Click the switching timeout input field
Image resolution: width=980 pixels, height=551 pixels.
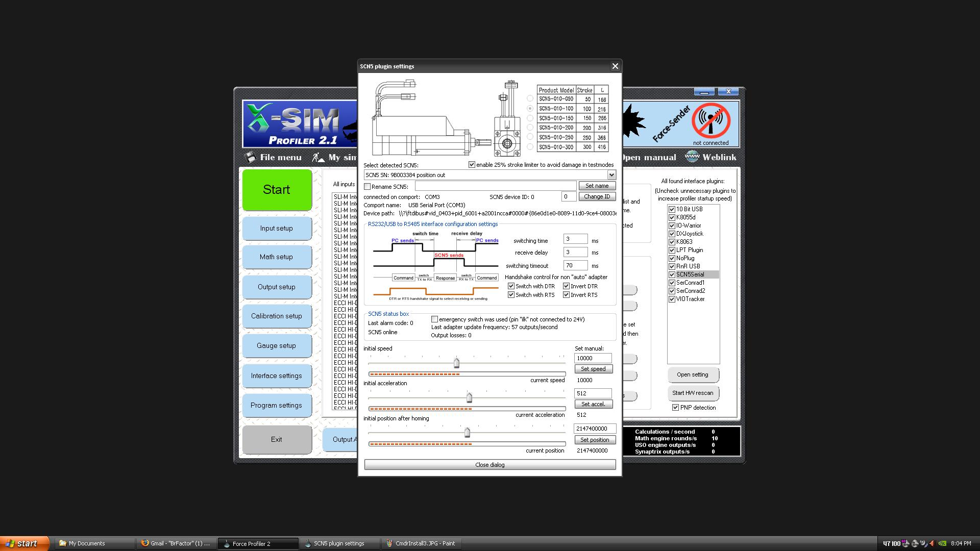pyautogui.click(x=575, y=265)
